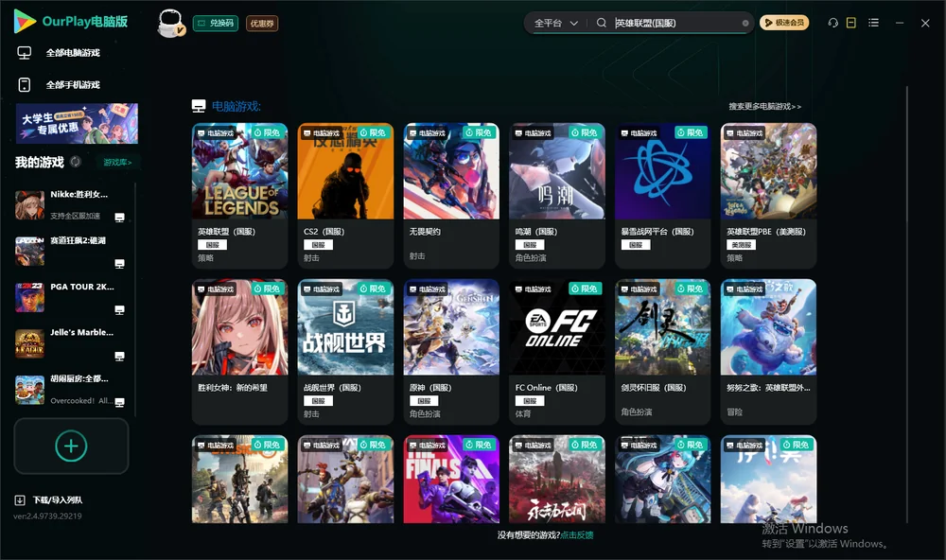946x560 pixels.
Task: Open the main menu list icon in title bar
Action: click(x=873, y=23)
